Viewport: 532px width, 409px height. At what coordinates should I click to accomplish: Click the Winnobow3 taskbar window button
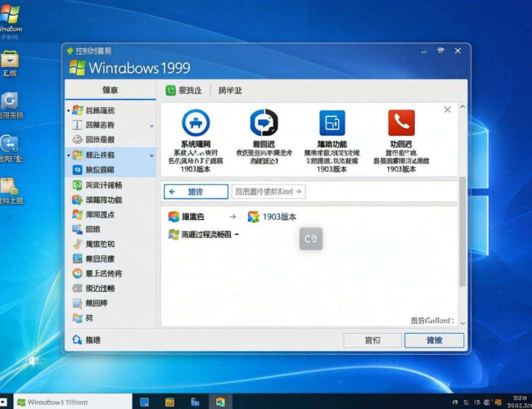pos(73,402)
